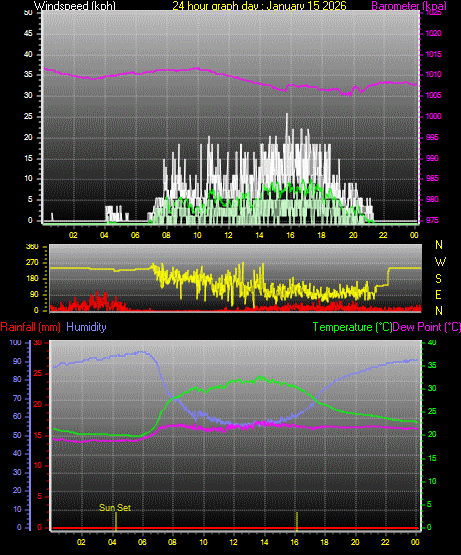
Task: Click the 'Sun Set' label
Action: (x=115, y=507)
